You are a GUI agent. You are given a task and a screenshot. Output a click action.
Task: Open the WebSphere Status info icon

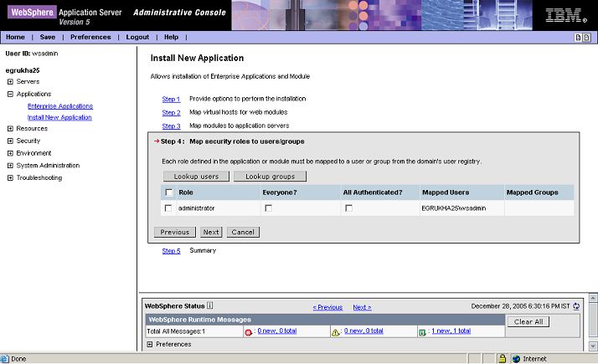point(209,305)
